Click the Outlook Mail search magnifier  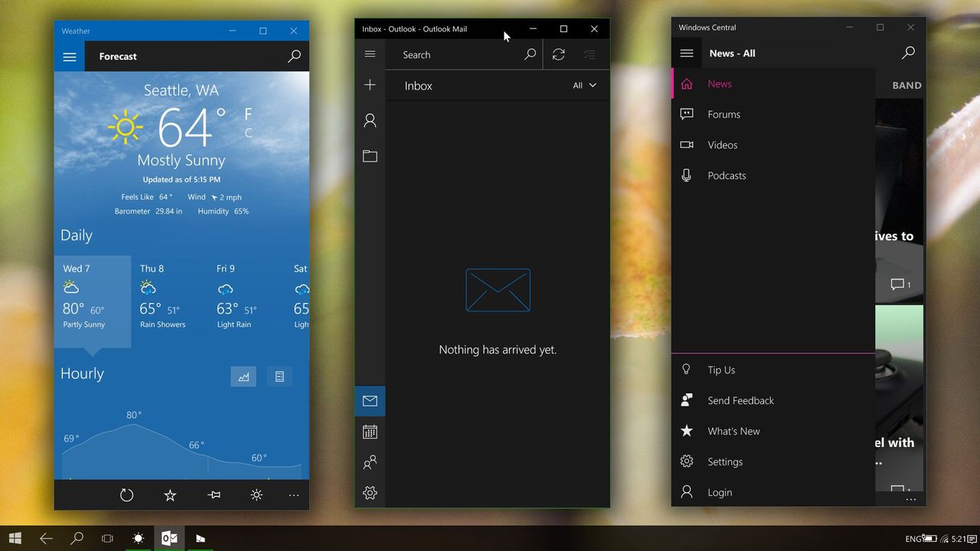point(530,54)
